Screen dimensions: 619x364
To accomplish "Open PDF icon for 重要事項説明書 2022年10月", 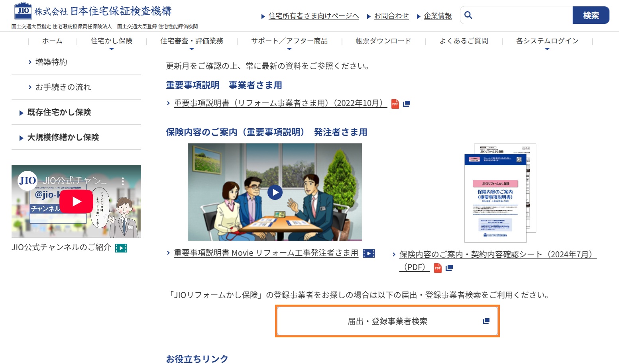I will pyautogui.click(x=395, y=104).
